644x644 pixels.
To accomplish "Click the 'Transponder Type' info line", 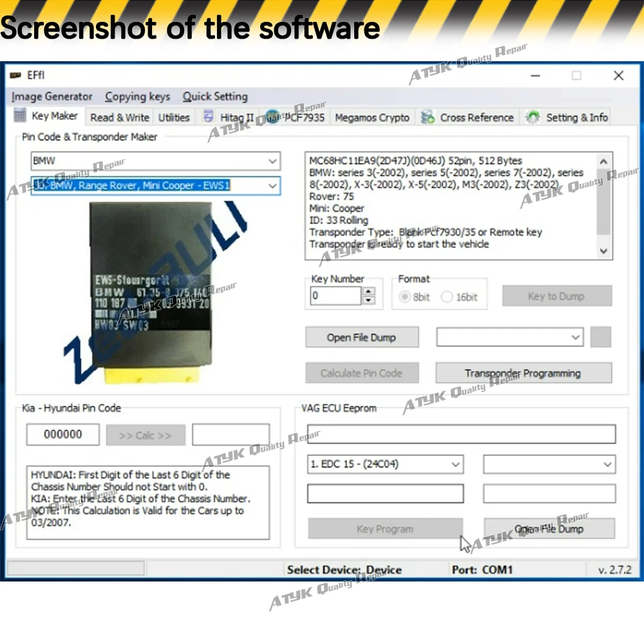I will pyautogui.click(x=426, y=232).
